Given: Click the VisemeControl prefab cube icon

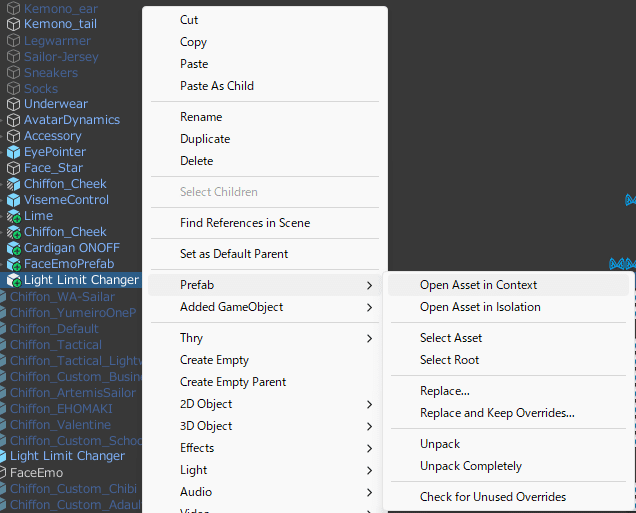Looking at the screenshot, I should pyautogui.click(x=14, y=200).
